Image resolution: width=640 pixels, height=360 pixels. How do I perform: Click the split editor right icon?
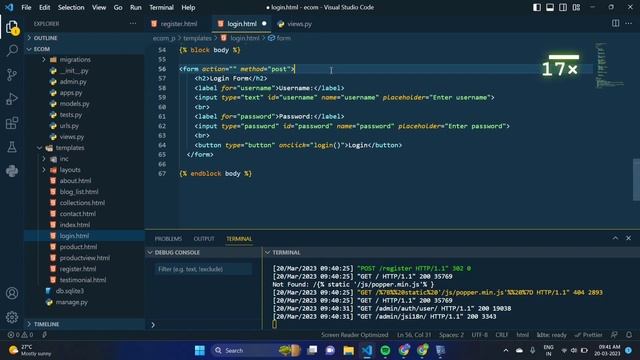pyautogui.click(x=616, y=23)
